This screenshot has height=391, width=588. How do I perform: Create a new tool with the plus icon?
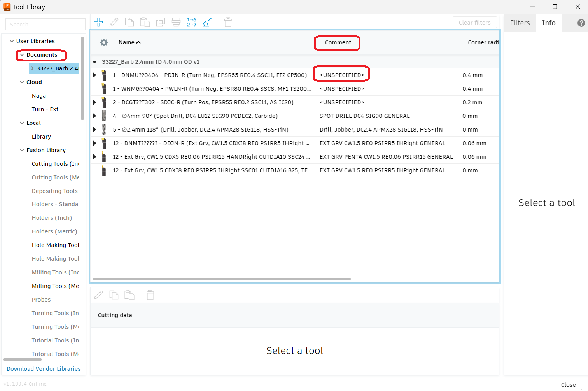(x=98, y=22)
